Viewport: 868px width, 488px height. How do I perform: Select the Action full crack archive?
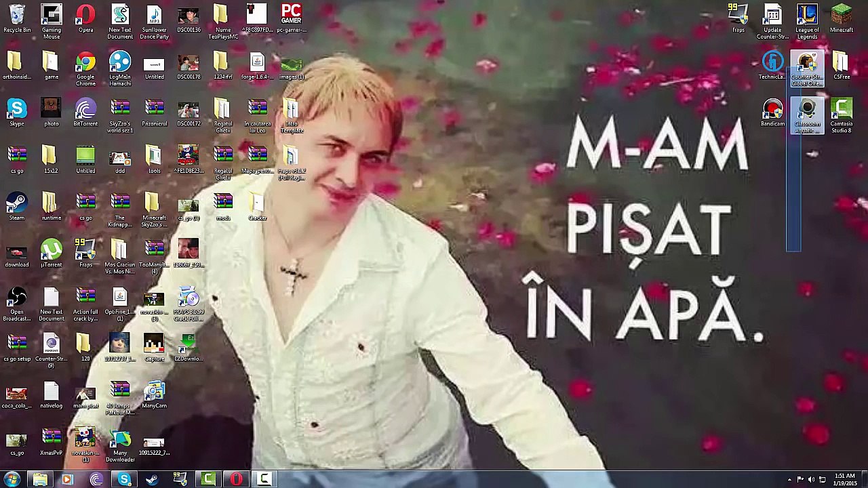tap(85, 304)
